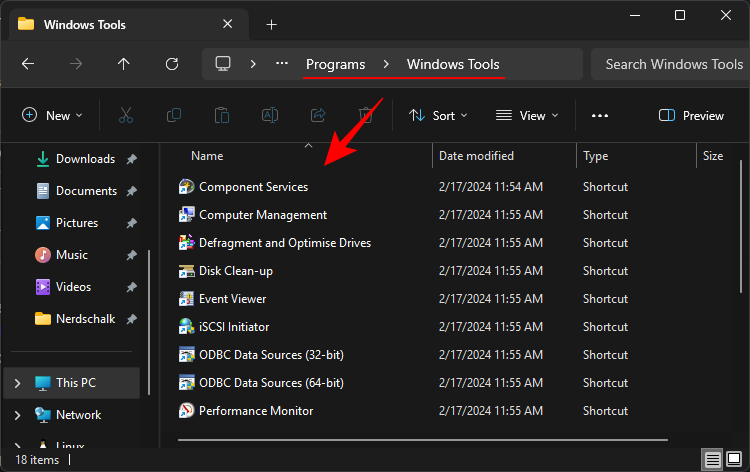Open the View dropdown menu
The image size is (750, 472).
pos(527,116)
